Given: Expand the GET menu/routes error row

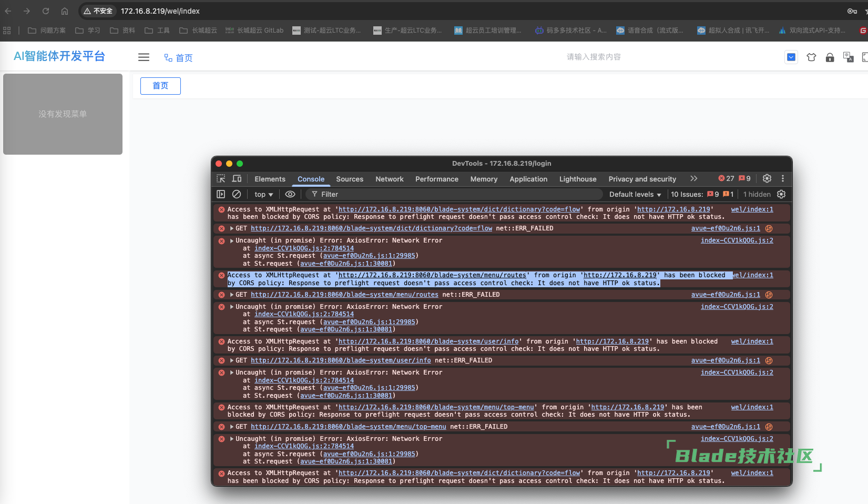Looking at the screenshot, I should click(x=231, y=295).
